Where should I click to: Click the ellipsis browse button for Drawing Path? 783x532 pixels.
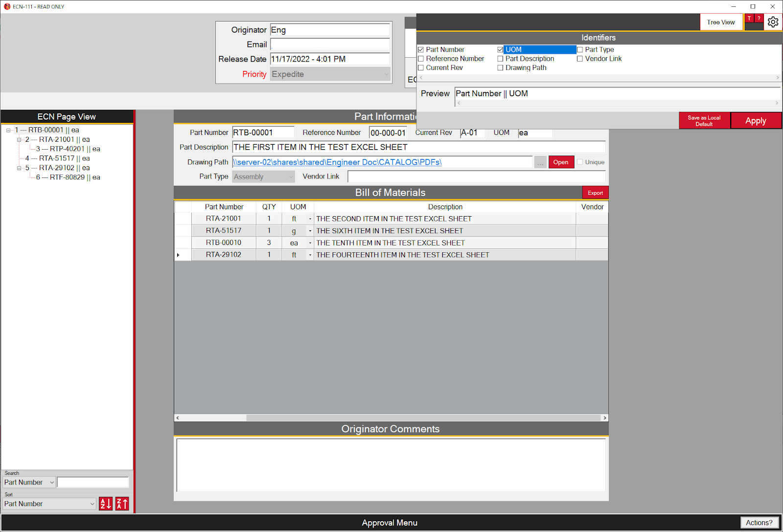(x=540, y=162)
